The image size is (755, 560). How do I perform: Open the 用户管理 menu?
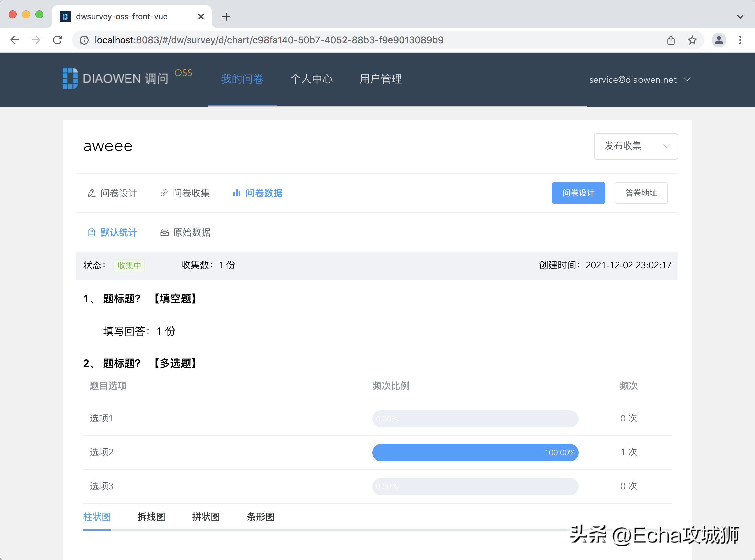(x=380, y=79)
